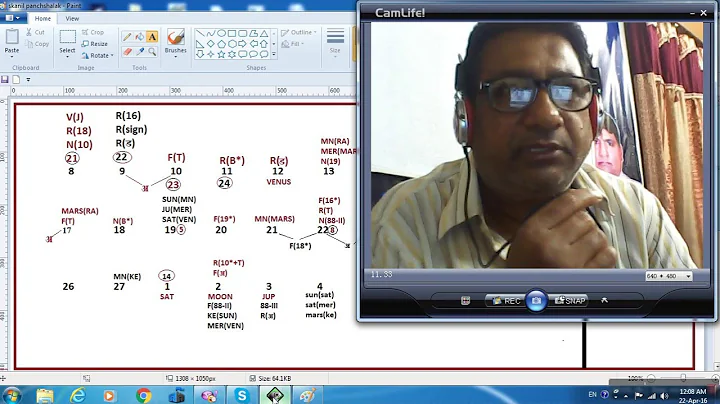
Task: Choose the Down arrow shape
Action: point(200,54)
